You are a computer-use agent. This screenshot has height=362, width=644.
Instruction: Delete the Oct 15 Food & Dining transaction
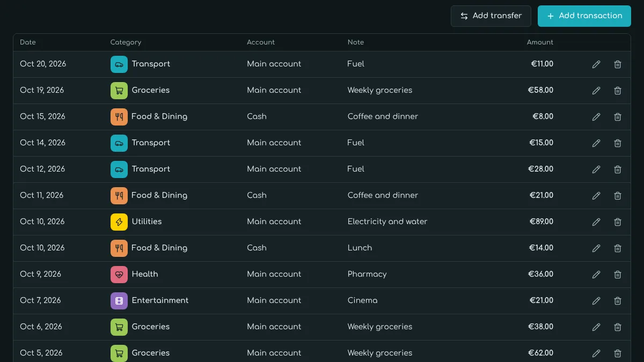618,117
